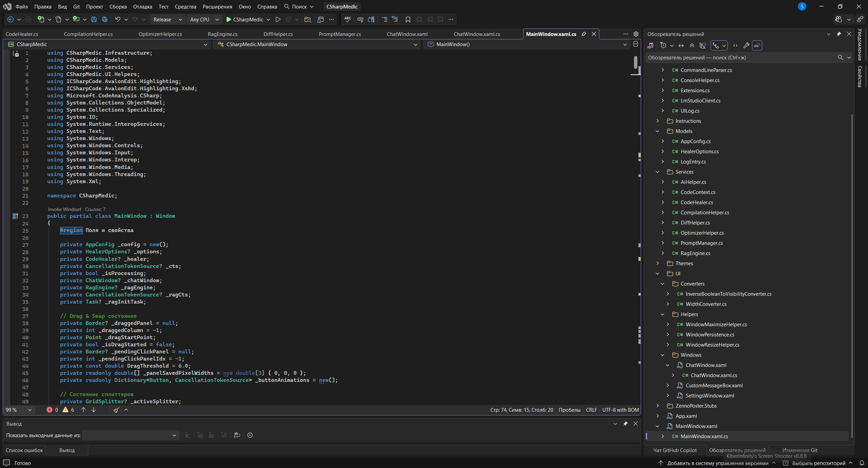Toggle preview selected items button
The width and height of the screenshot is (868, 468).
pos(757,45)
